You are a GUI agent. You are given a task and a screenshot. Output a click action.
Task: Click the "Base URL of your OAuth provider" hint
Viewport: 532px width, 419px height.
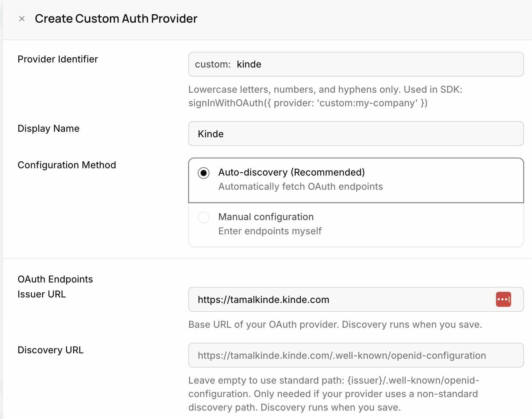click(335, 324)
